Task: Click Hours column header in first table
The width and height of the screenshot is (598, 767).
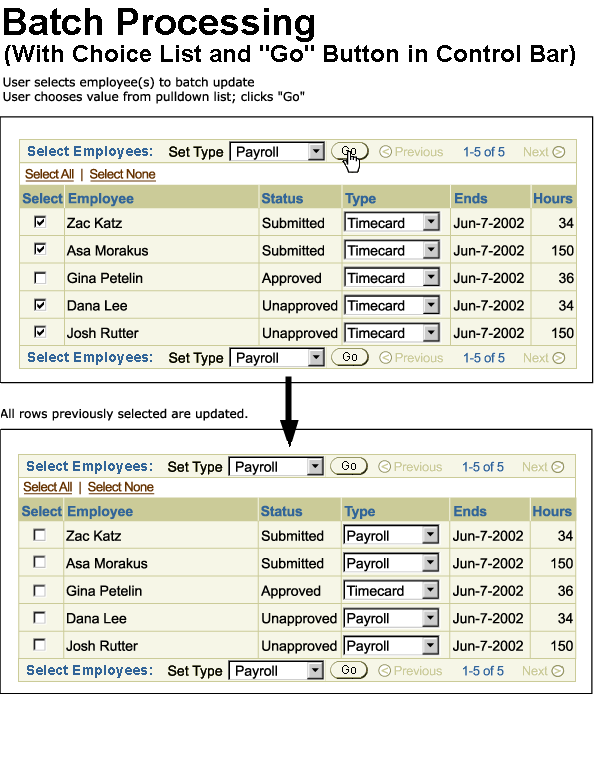Action: [553, 198]
